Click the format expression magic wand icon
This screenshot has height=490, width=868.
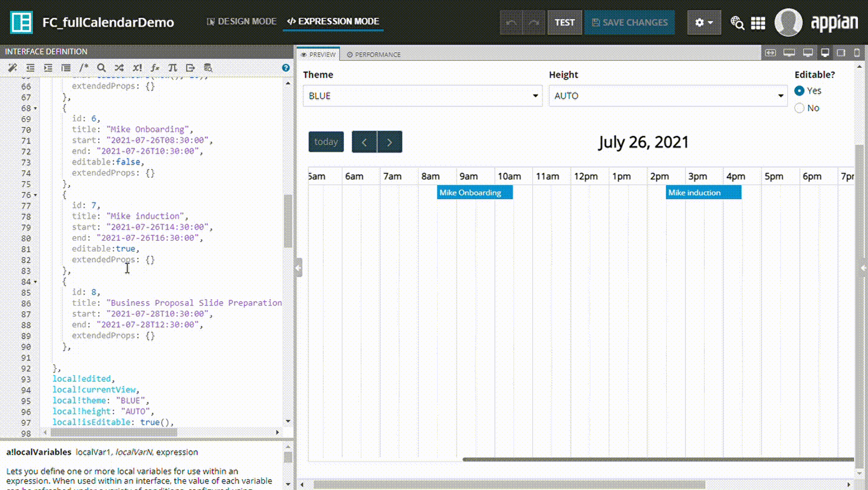click(x=12, y=68)
